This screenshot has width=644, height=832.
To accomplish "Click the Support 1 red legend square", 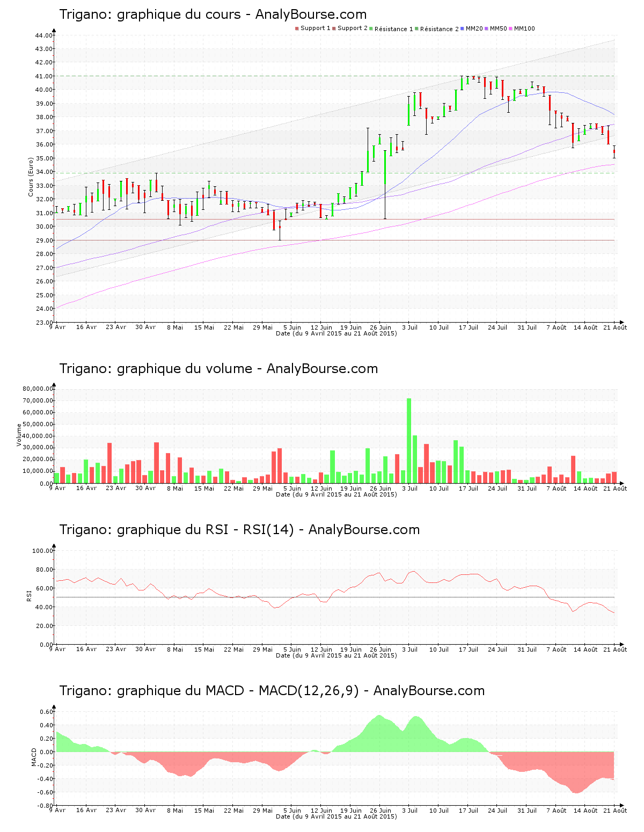I will [x=297, y=28].
